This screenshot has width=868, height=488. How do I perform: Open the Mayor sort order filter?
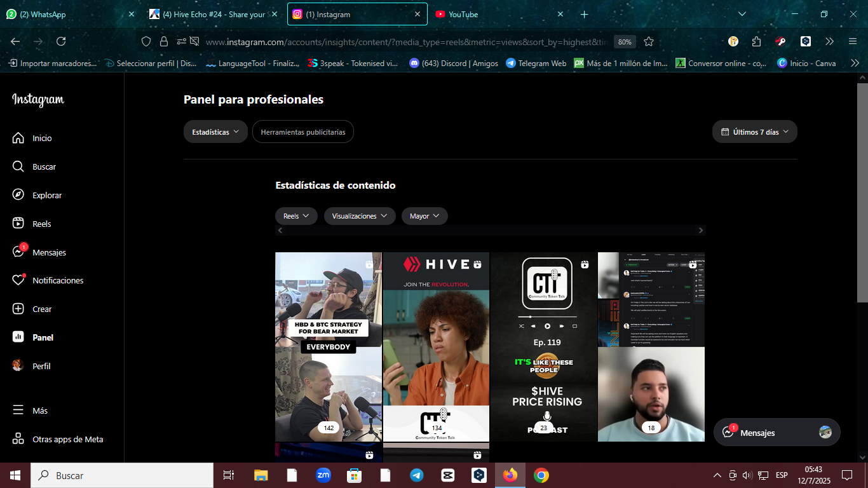click(x=424, y=216)
